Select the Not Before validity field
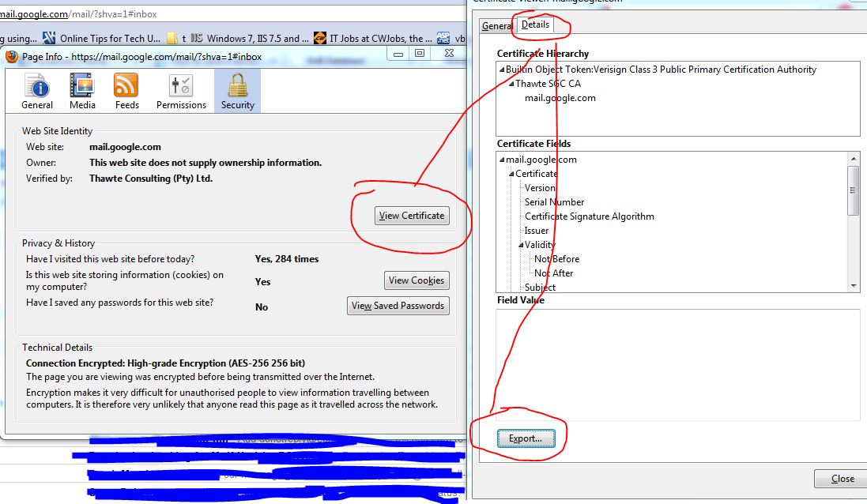This screenshot has height=504, width=867. pyautogui.click(x=557, y=258)
